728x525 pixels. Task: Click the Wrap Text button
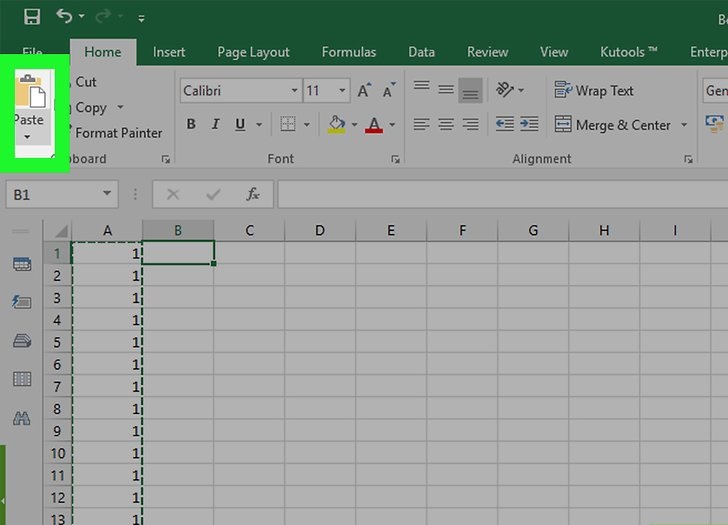point(594,91)
